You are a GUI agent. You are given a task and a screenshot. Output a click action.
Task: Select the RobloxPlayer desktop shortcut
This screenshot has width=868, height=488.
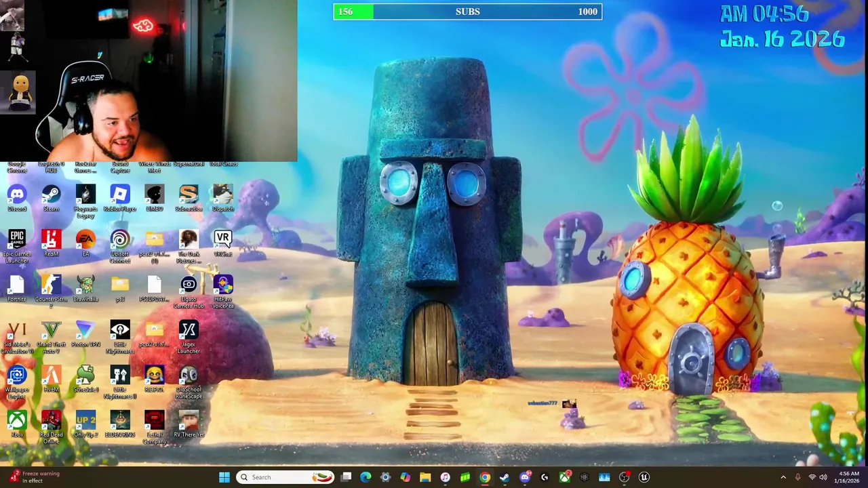click(x=120, y=199)
